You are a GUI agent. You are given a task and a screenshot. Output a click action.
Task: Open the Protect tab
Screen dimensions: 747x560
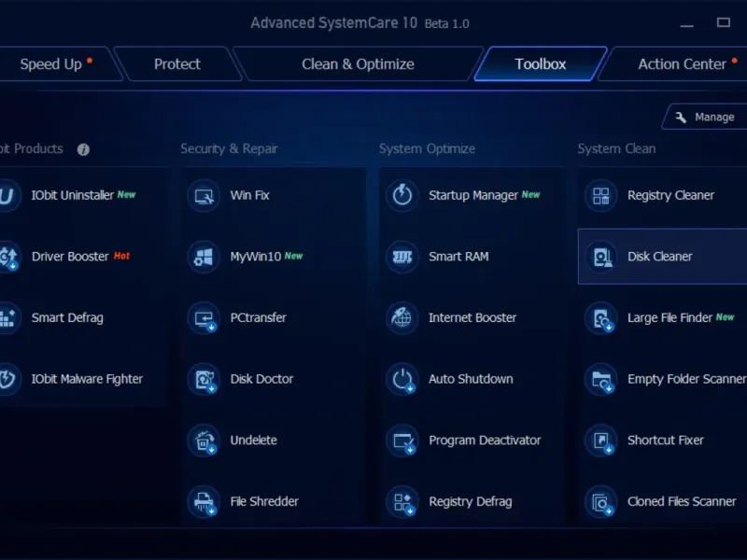pos(177,63)
